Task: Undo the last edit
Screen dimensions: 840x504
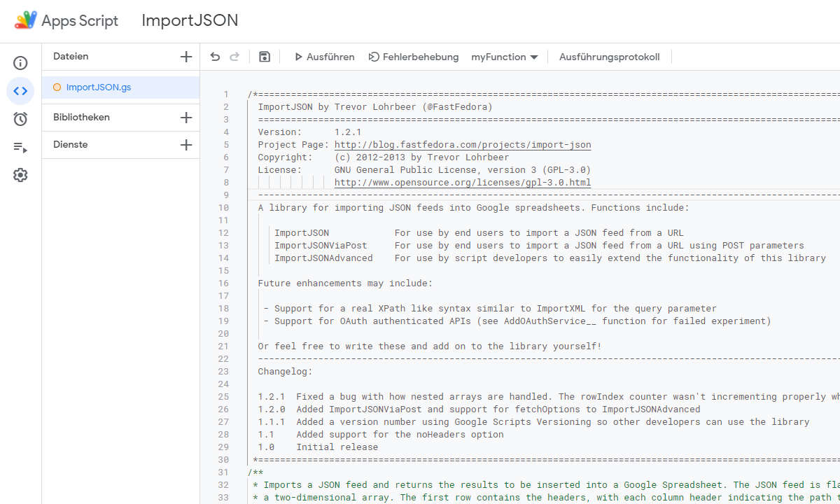Action: pos(215,57)
